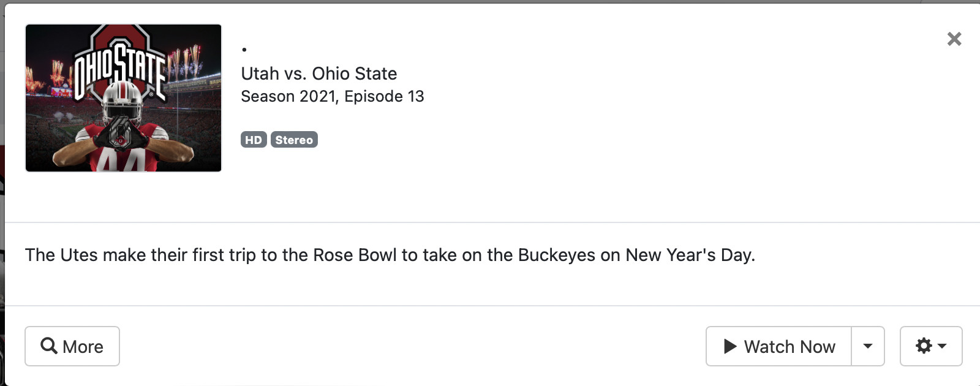Click the HD quality badge

tap(253, 140)
